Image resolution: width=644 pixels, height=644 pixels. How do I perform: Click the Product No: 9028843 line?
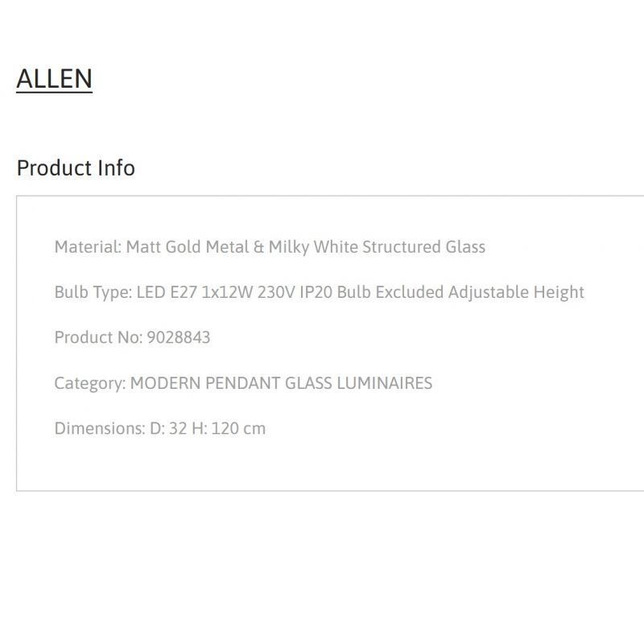(132, 337)
